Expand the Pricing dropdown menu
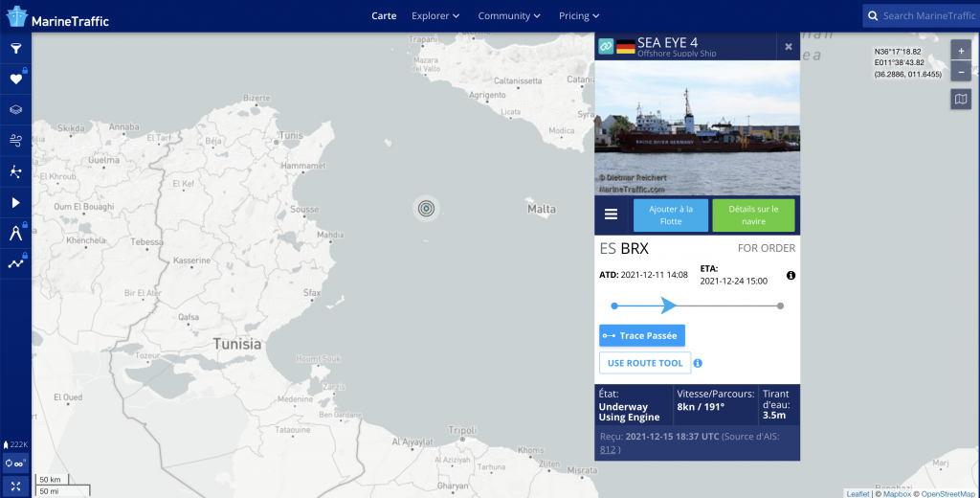 coord(579,15)
